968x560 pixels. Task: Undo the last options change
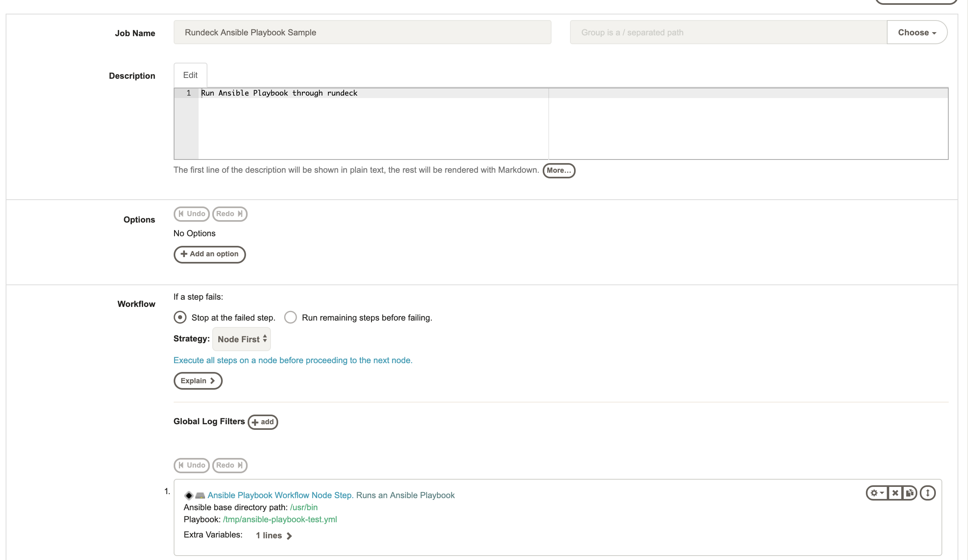click(x=191, y=214)
